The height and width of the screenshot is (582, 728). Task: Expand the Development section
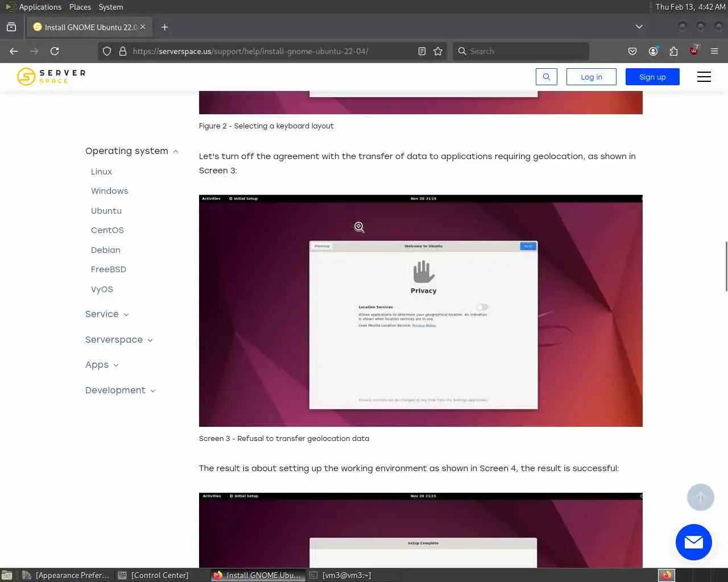(120, 390)
